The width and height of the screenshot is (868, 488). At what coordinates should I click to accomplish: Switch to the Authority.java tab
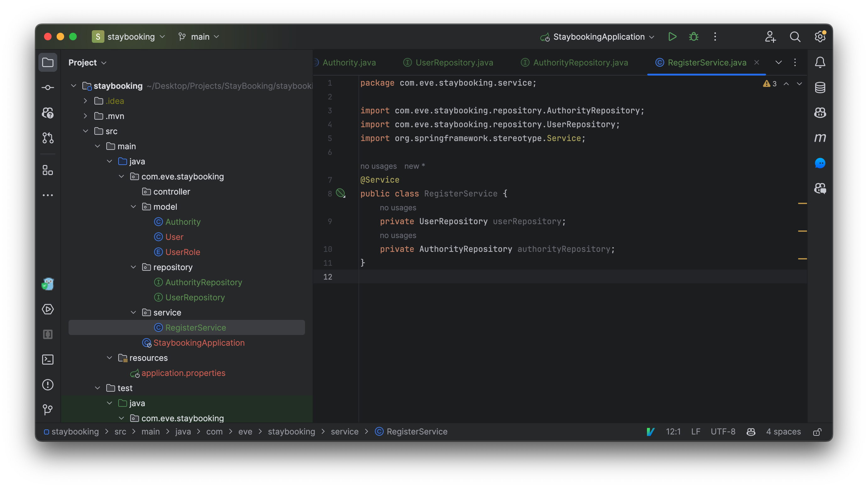349,62
